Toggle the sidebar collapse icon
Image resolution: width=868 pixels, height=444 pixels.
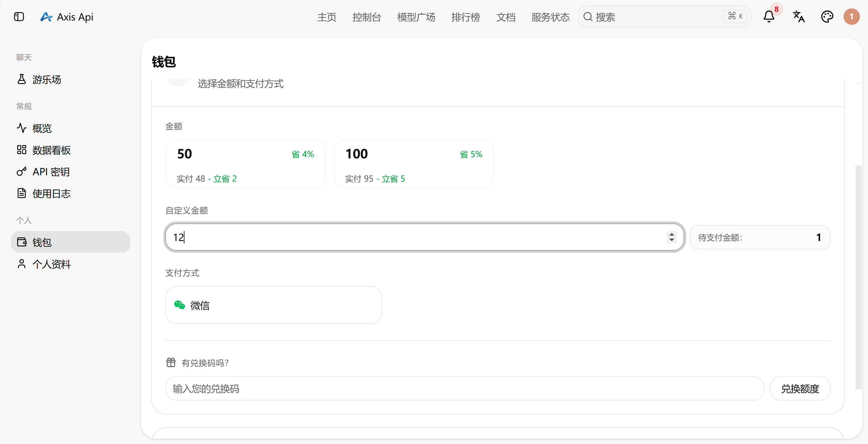[19, 17]
